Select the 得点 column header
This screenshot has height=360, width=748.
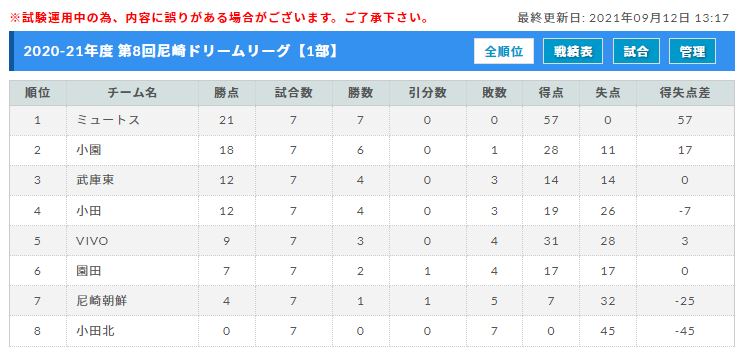point(551,93)
